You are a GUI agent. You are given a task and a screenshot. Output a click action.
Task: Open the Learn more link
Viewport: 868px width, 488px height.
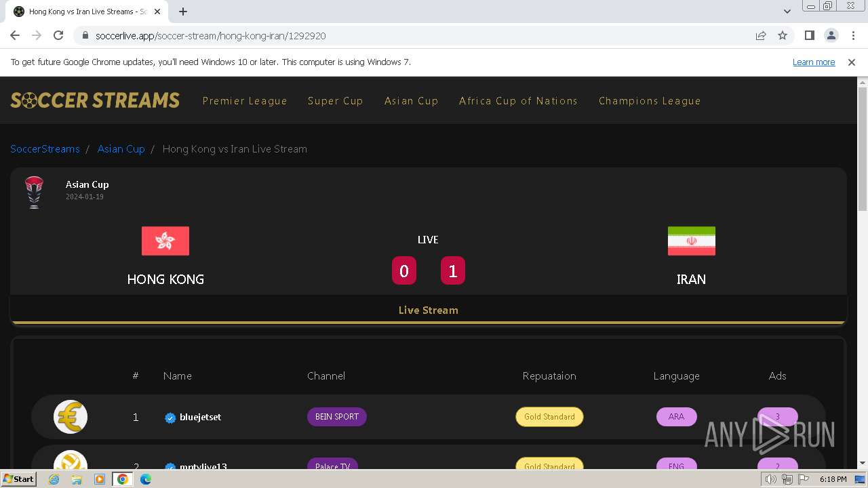click(x=814, y=62)
